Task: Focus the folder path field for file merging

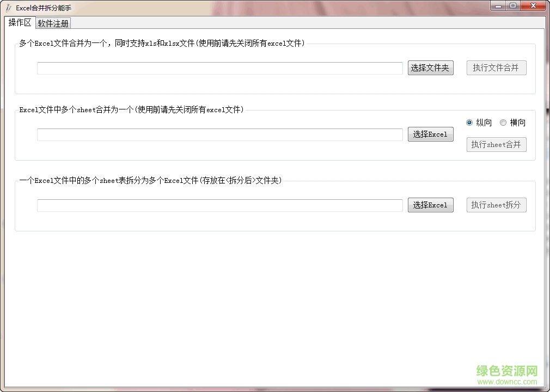Action: pos(219,68)
